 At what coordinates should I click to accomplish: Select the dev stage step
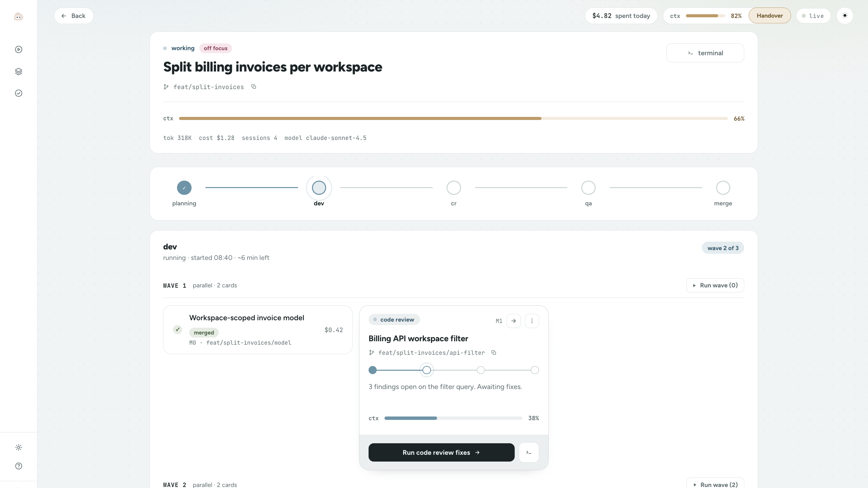[319, 188]
